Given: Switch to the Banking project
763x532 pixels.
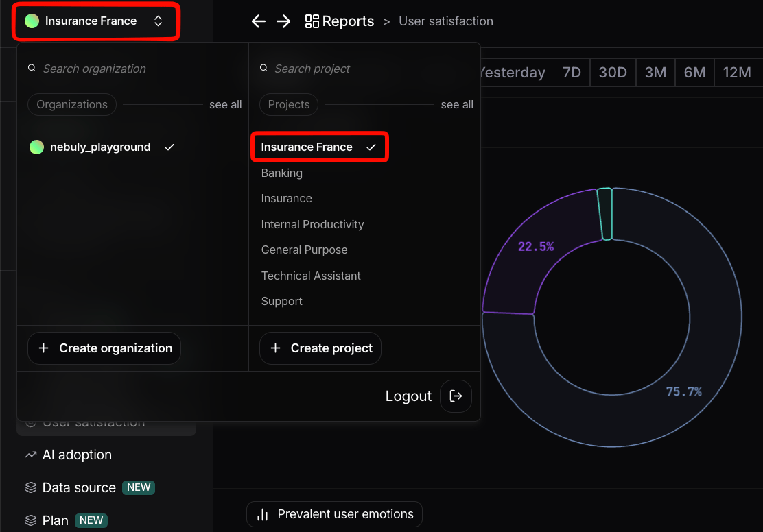Looking at the screenshot, I should [282, 173].
